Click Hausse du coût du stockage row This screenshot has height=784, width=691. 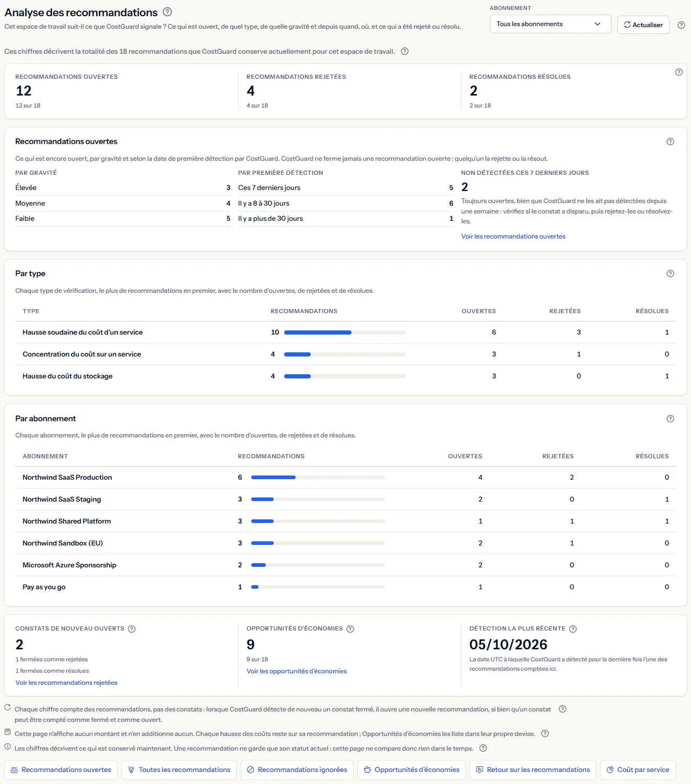coord(346,376)
